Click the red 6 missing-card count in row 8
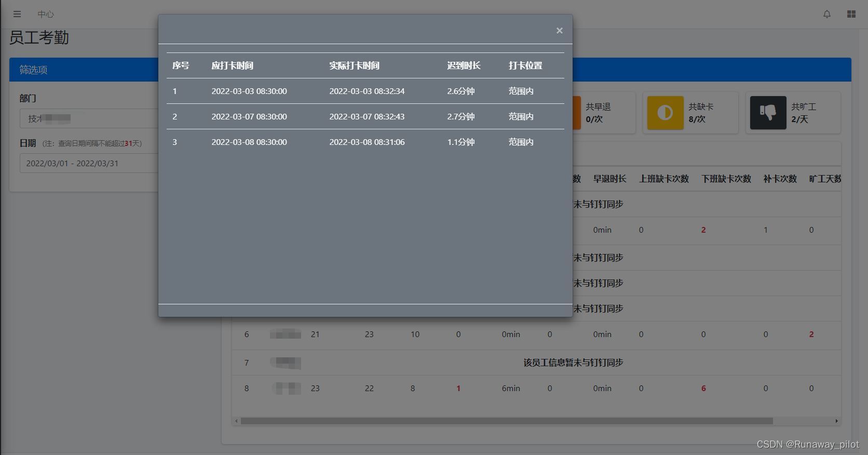The image size is (868, 455). coord(703,388)
